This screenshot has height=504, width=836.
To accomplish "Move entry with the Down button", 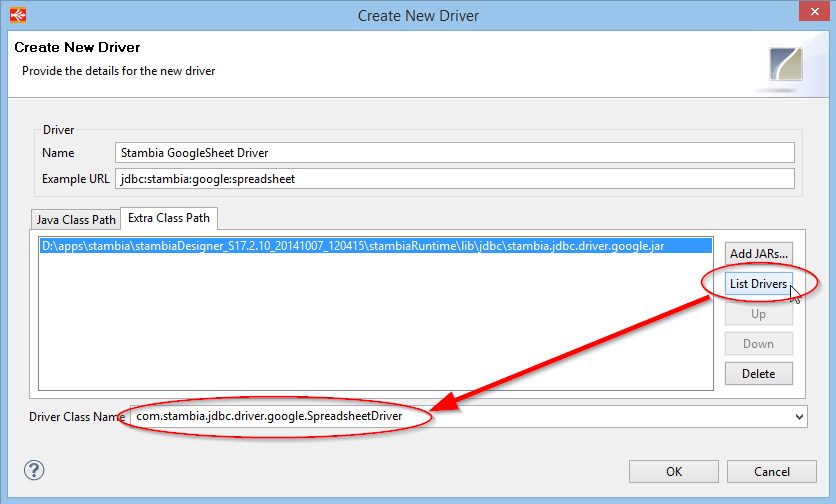I will 759,344.
